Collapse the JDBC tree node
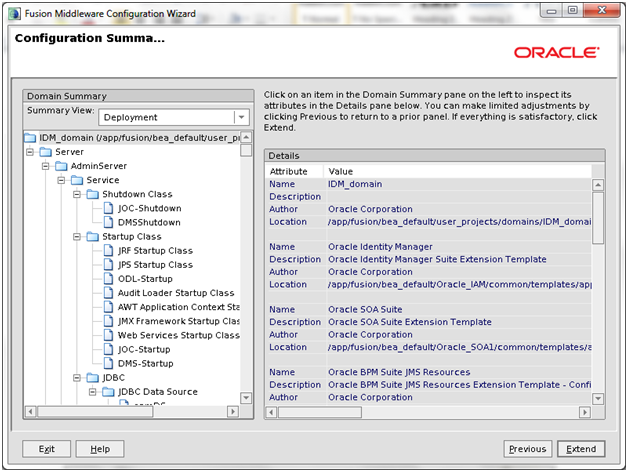 pos(77,377)
